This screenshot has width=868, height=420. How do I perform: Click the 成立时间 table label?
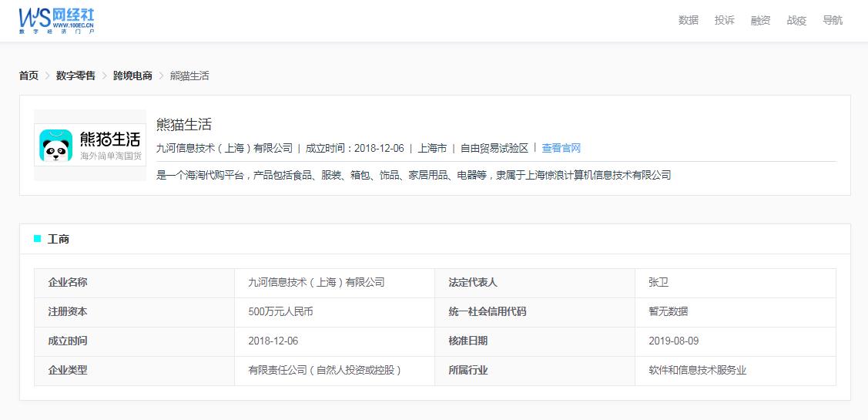coord(68,341)
